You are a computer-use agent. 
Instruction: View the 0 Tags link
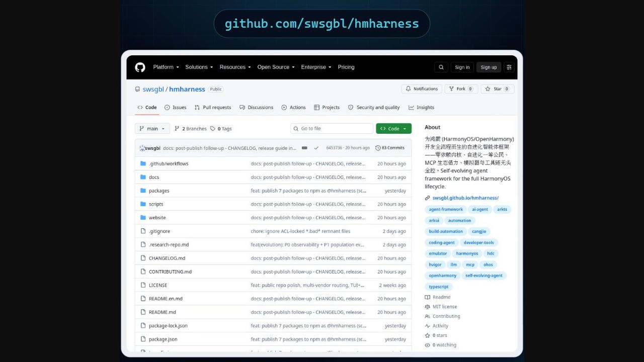(221, 129)
